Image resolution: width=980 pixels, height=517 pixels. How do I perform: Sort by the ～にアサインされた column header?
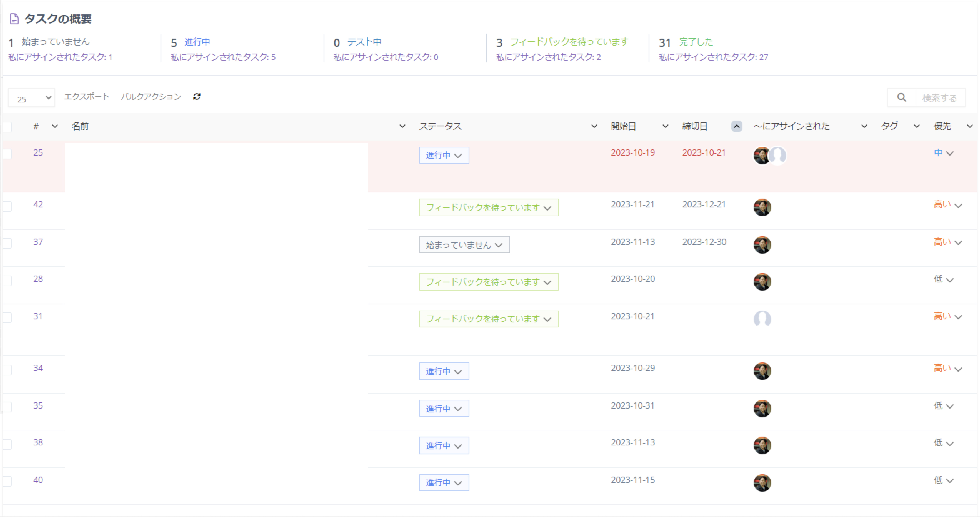tap(791, 126)
